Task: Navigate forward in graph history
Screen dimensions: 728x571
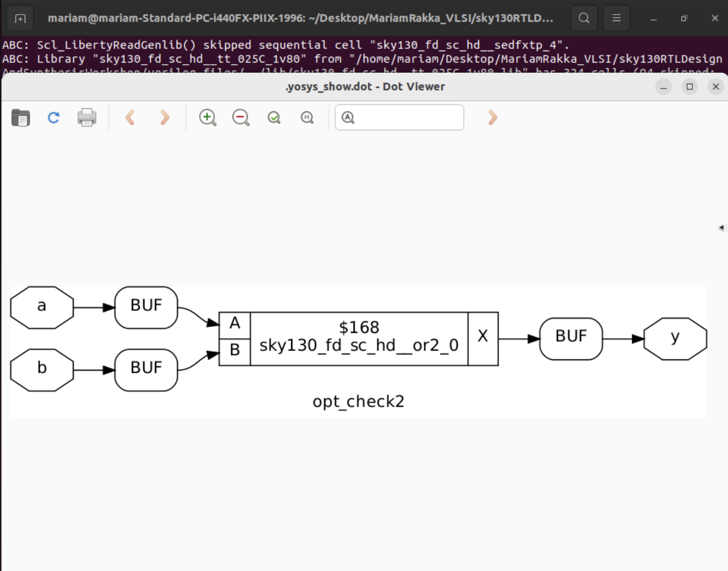Action: (x=164, y=117)
